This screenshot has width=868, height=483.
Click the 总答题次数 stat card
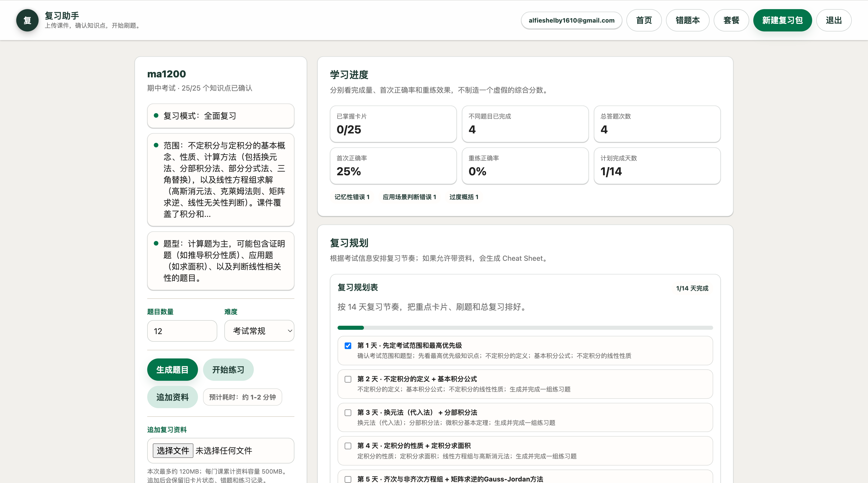tap(657, 124)
